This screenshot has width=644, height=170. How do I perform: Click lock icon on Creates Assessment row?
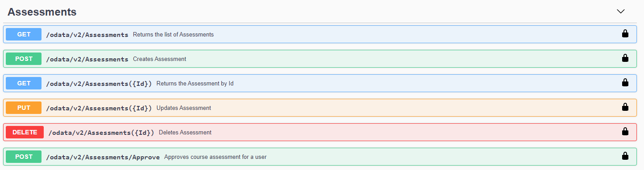625,58
